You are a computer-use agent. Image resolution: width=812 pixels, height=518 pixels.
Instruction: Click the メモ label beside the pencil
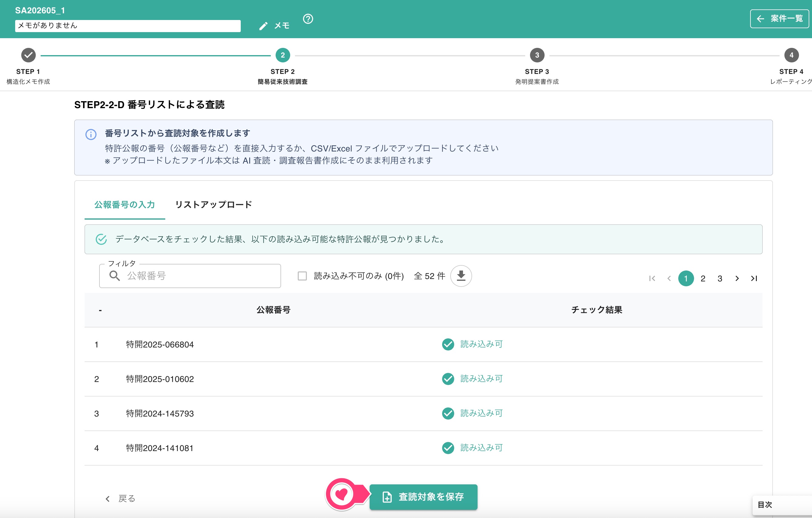coord(282,26)
